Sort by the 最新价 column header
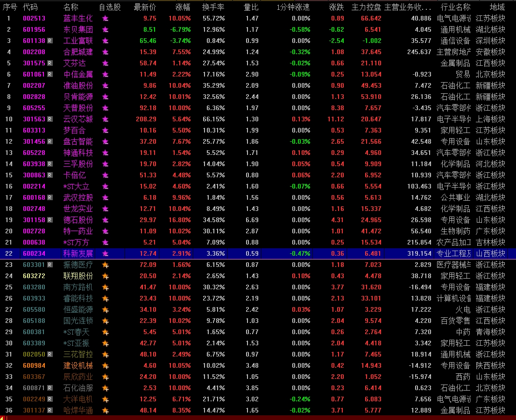 click(x=145, y=7)
